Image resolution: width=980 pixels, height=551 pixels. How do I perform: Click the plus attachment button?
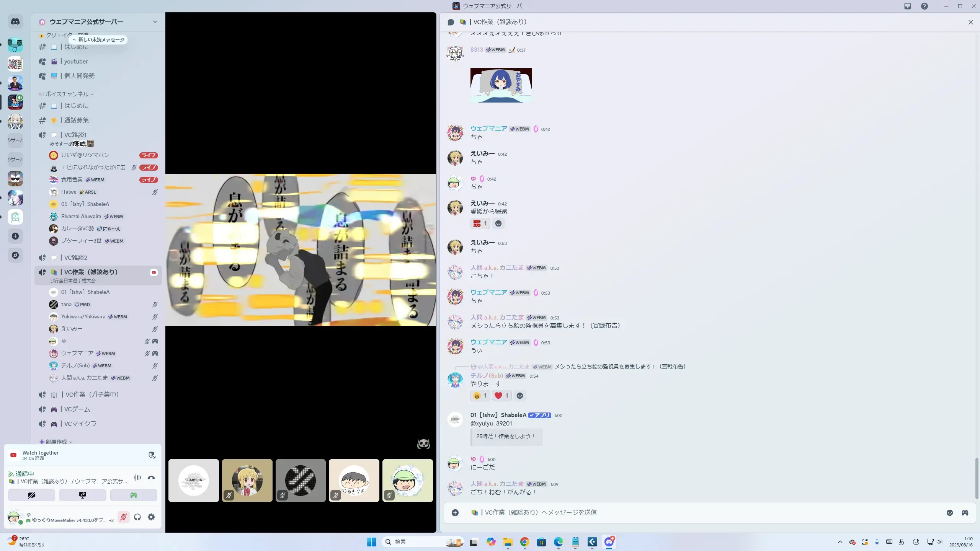click(x=455, y=513)
